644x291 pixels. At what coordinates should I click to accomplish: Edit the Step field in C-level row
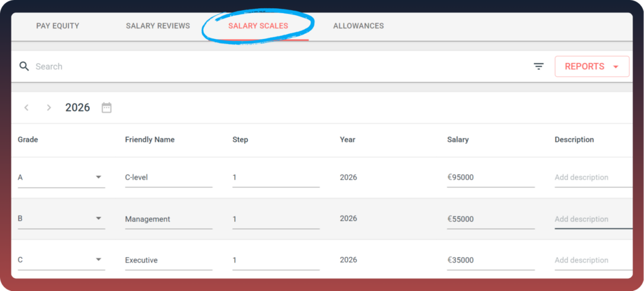click(276, 178)
